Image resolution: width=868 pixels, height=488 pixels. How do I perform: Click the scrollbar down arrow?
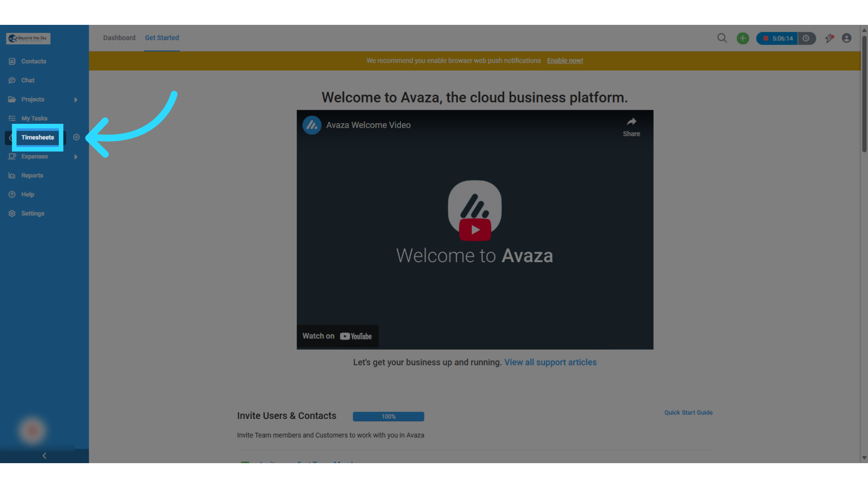click(864, 458)
